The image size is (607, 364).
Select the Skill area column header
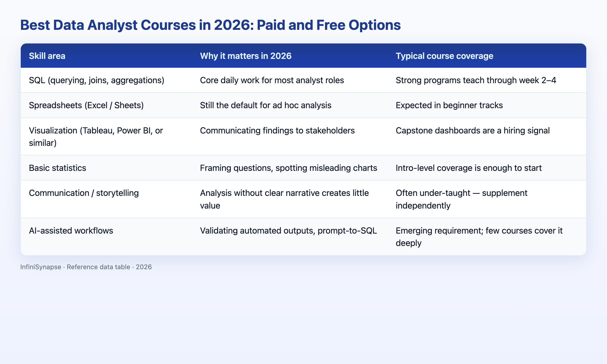pos(47,56)
